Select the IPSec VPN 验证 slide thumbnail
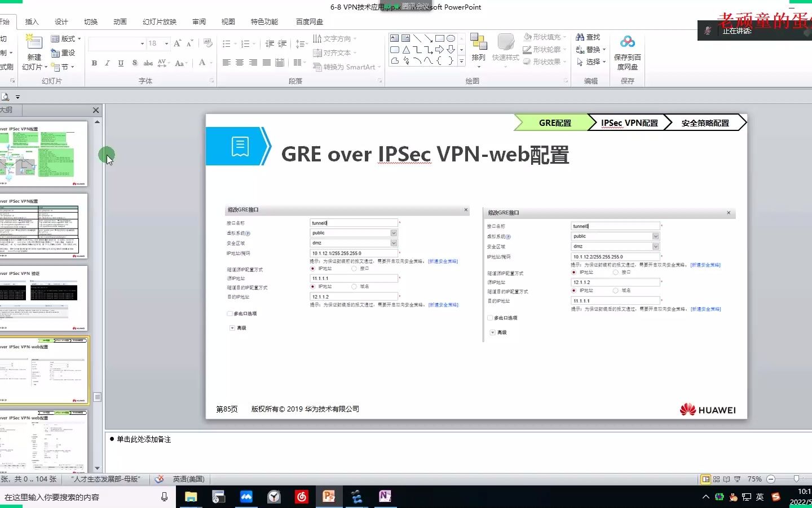Image resolution: width=812 pixels, height=508 pixels. pos(43,298)
